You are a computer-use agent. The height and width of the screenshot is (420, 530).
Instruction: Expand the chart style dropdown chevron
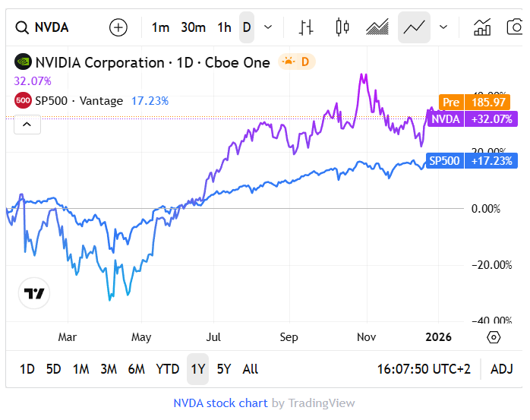[443, 27]
